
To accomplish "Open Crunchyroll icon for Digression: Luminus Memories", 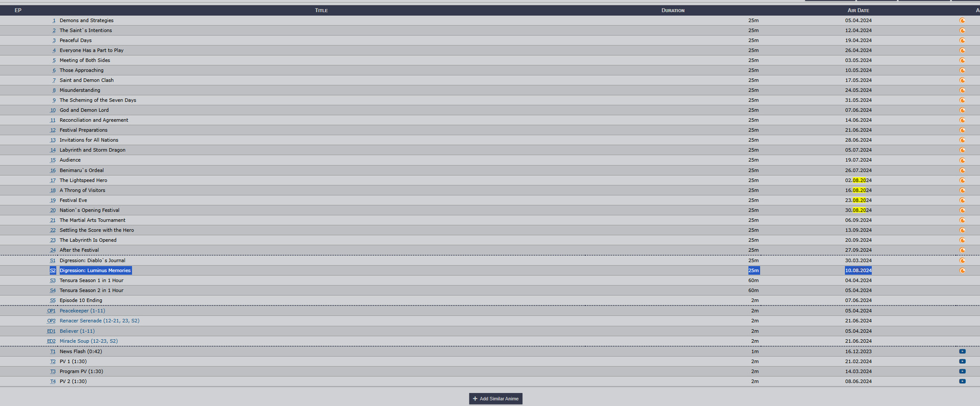I will coord(962,271).
